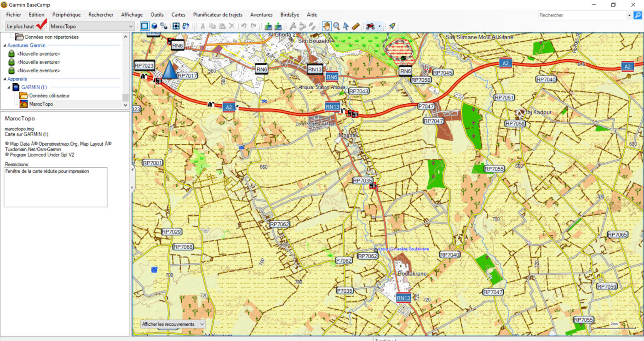Select the new waypoint flag tool
Viewport: 644px width, 341px height.
pos(293,26)
